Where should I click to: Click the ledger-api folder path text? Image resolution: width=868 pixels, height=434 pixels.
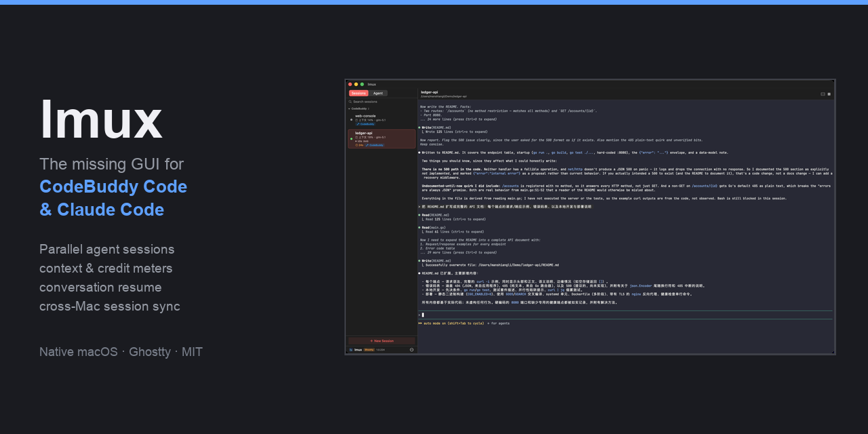click(443, 96)
